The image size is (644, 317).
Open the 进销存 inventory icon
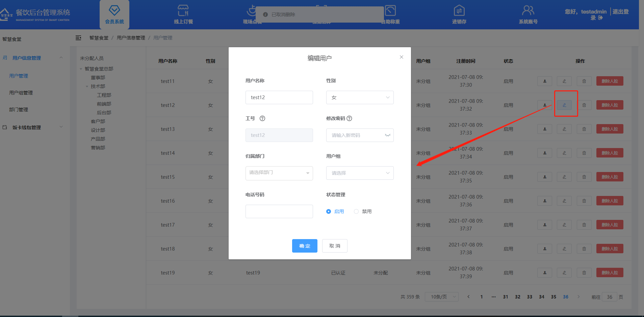coord(459,10)
